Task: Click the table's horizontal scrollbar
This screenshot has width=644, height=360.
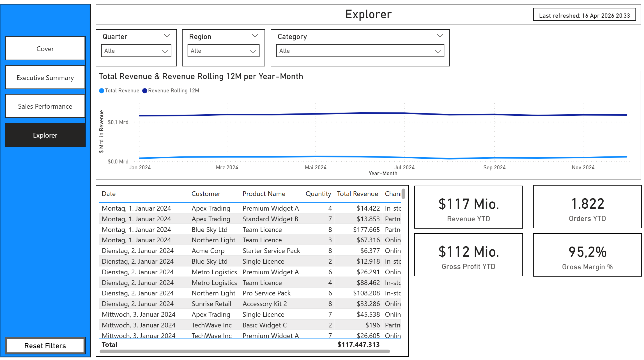Action: tap(245, 351)
